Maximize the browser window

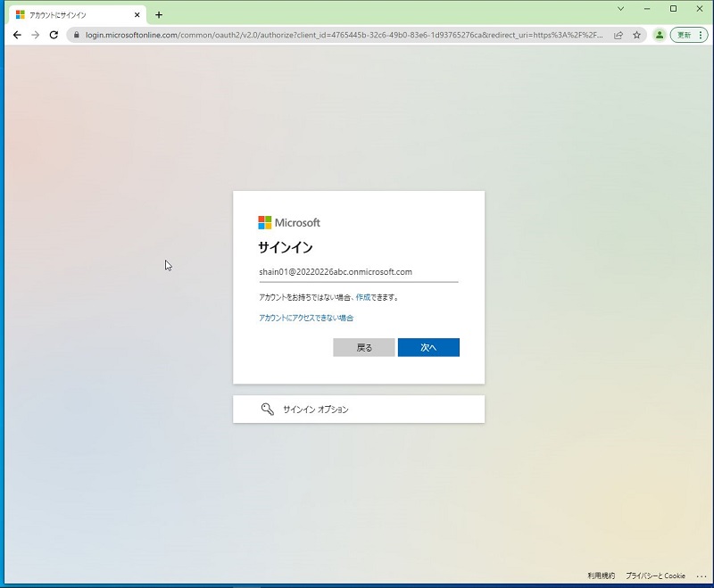click(x=674, y=9)
